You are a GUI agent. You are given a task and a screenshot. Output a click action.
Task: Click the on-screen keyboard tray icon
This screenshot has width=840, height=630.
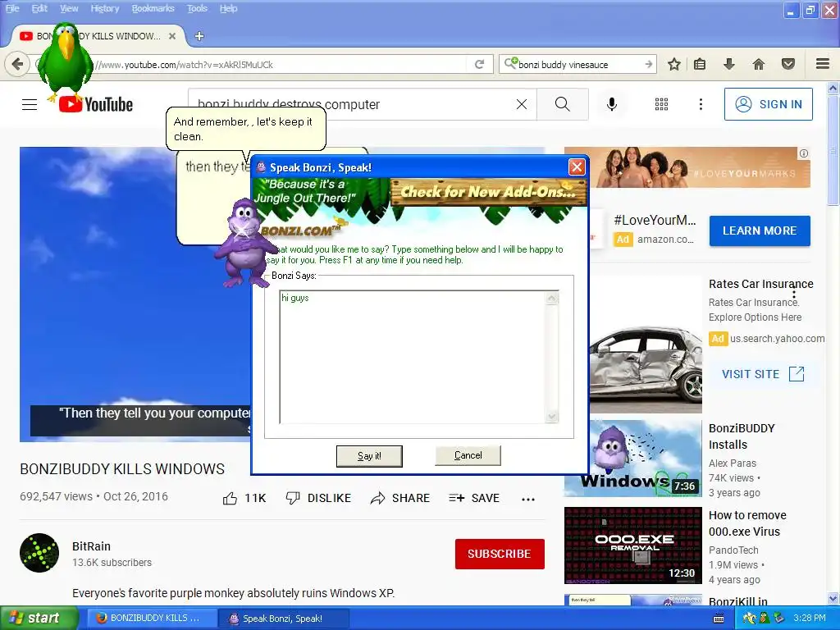click(719, 619)
